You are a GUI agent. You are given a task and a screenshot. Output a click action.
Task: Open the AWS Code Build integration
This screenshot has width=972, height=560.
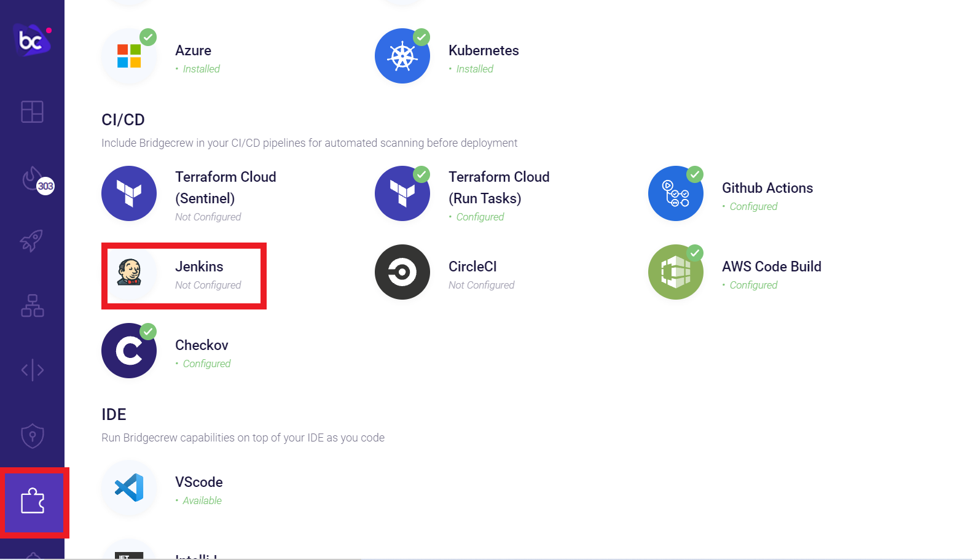pos(772,266)
